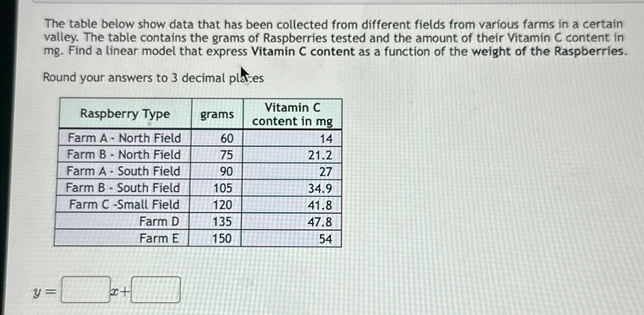Click the Farm A - South Field row
The height and width of the screenshot is (315, 644).
tap(123, 171)
